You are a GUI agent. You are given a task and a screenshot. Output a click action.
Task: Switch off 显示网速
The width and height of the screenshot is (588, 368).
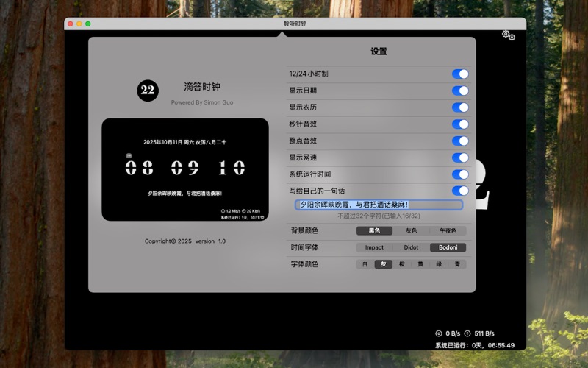[460, 158]
